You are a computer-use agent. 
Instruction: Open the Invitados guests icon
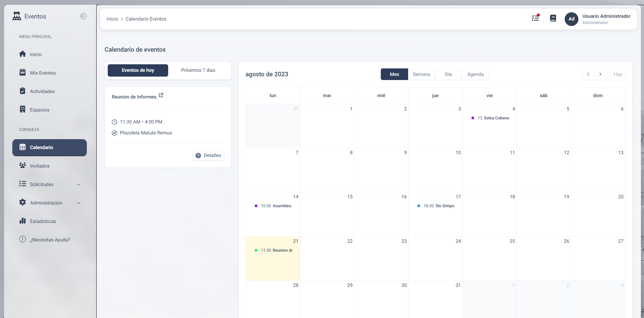click(x=22, y=165)
